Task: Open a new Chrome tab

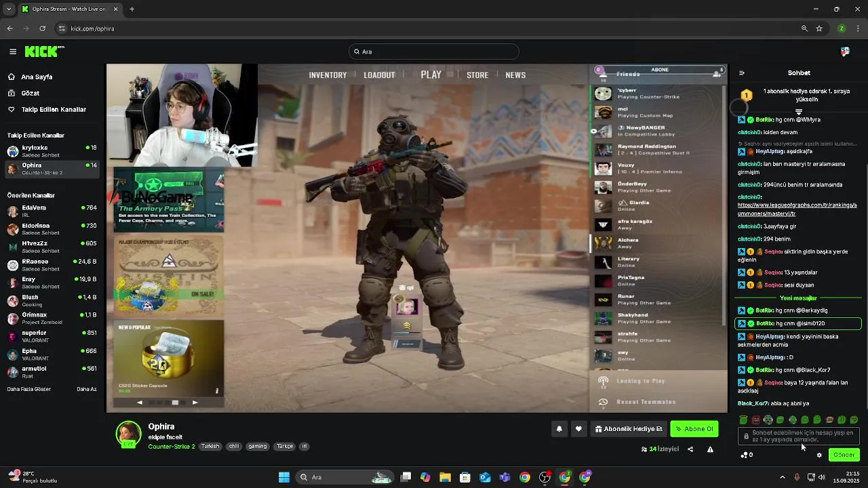Action: [x=132, y=9]
